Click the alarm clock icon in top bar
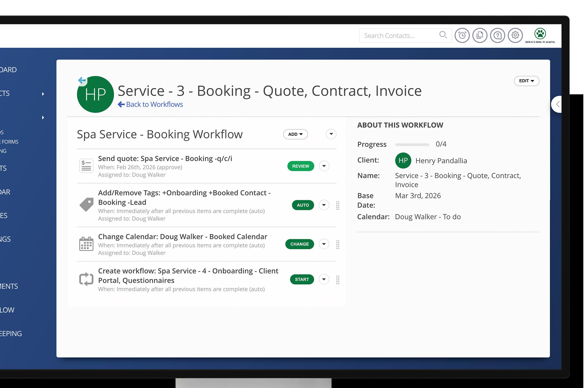The height and width of the screenshot is (388, 588). click(462, 36)
